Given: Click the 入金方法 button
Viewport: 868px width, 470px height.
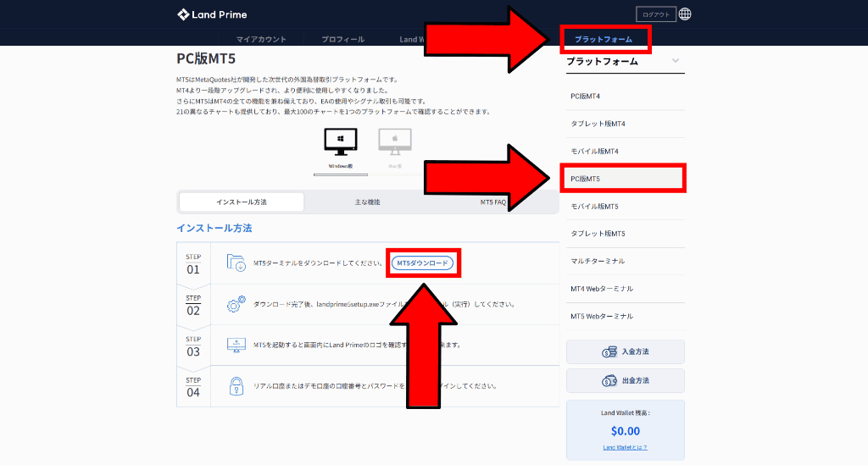Looking at the screenshot, I should click(x=626, y=351).
